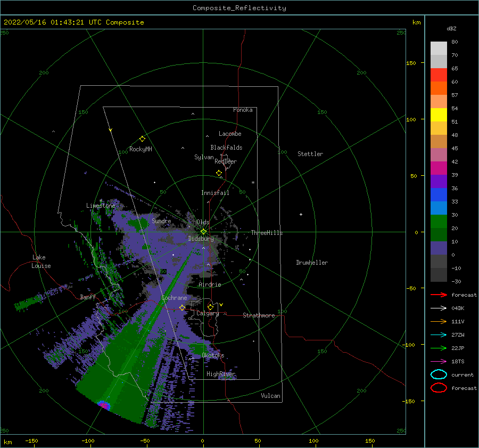Select the 65 dBZ red color swatch
479x448 pixels.
[x=439, y=75]
